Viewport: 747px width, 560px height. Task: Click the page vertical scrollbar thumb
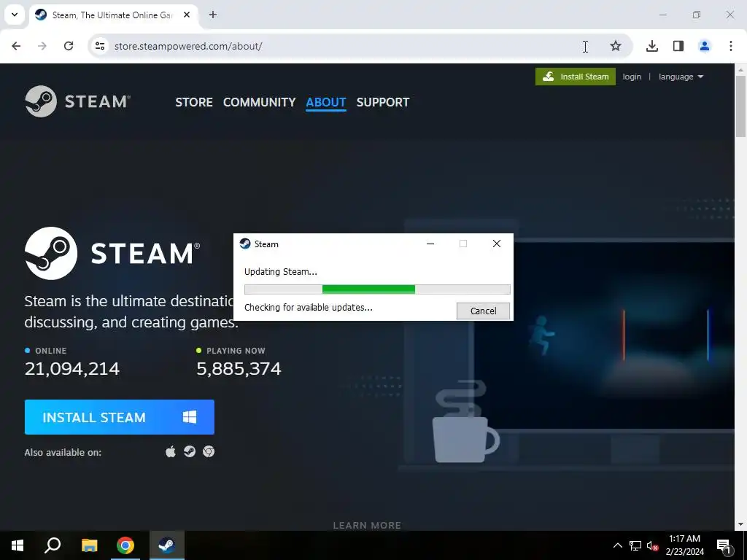pos(740,106)
